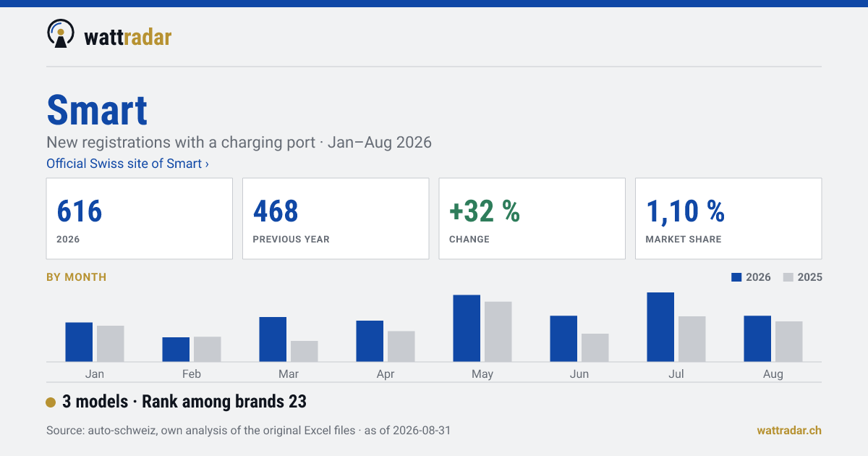
Task: Click the 616 registrations 2026 card
Action: coord(140,219)
